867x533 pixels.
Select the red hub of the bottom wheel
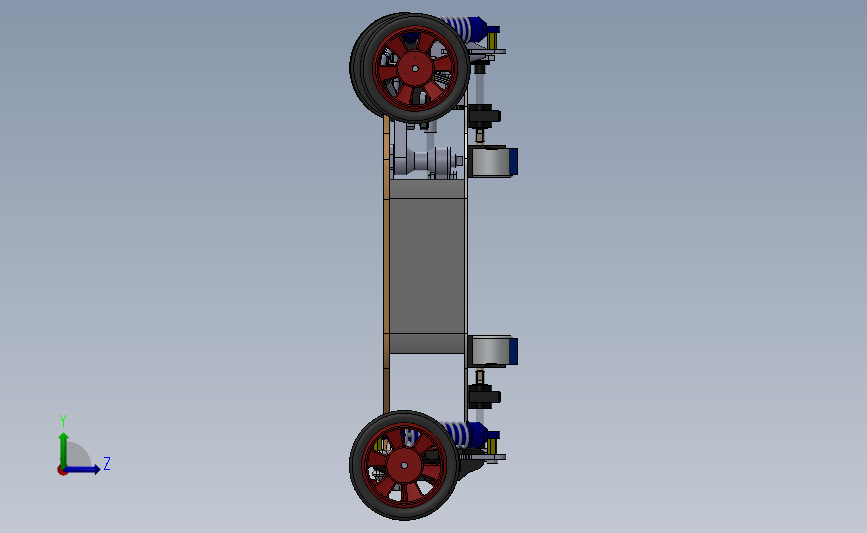tap(404, 466)
